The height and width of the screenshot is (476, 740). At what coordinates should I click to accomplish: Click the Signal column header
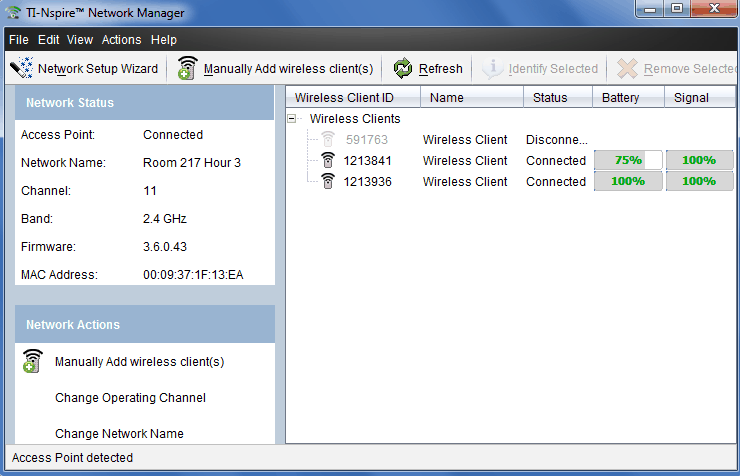(691, 98)
